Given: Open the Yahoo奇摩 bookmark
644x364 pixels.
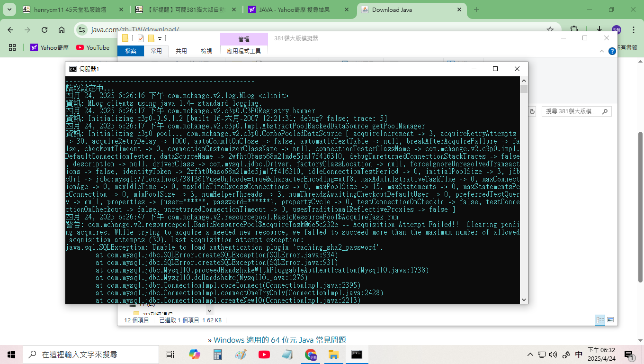Looking at the screenshot, I should coord(50,47).
